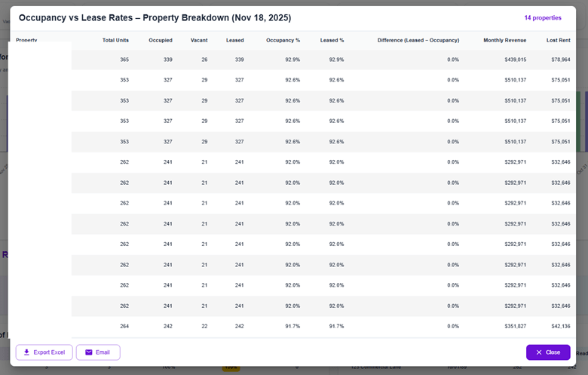Sort by Monthly Revenue column
This screenshot has width=588, height=375.
coord(504,40)
